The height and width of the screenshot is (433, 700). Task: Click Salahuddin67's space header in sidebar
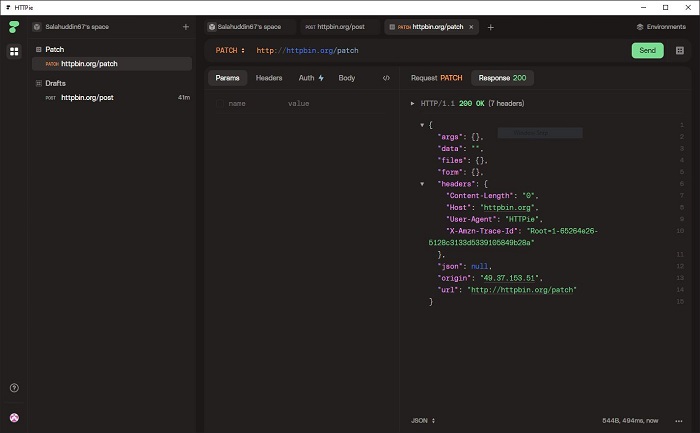coord(77,27)
